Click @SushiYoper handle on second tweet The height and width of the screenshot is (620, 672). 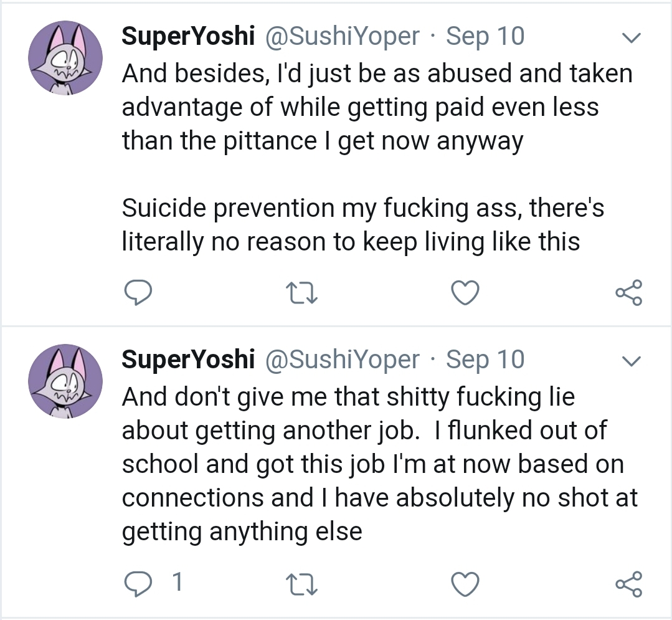343,360
